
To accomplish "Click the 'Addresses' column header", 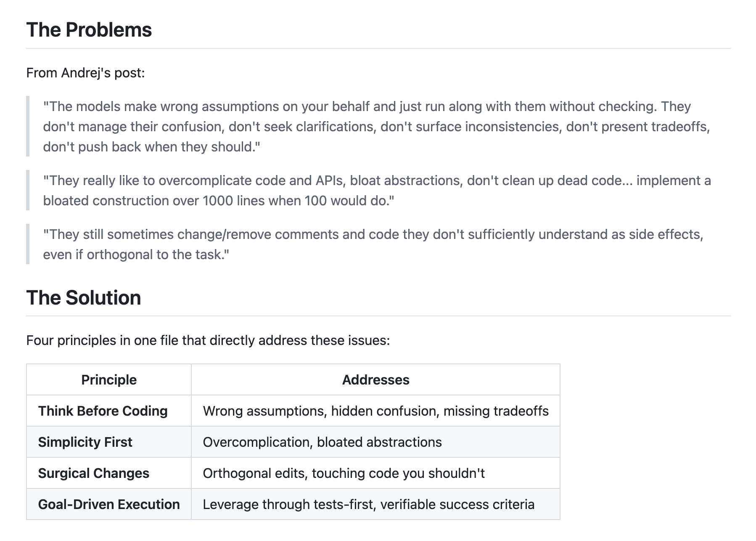I will click(375, 379).
